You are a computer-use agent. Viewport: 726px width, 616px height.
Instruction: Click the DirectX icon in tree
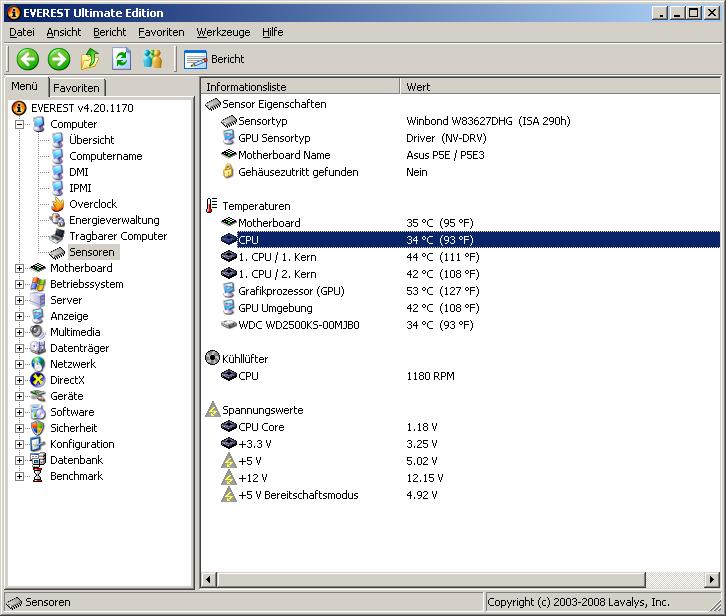pos(38,380)
